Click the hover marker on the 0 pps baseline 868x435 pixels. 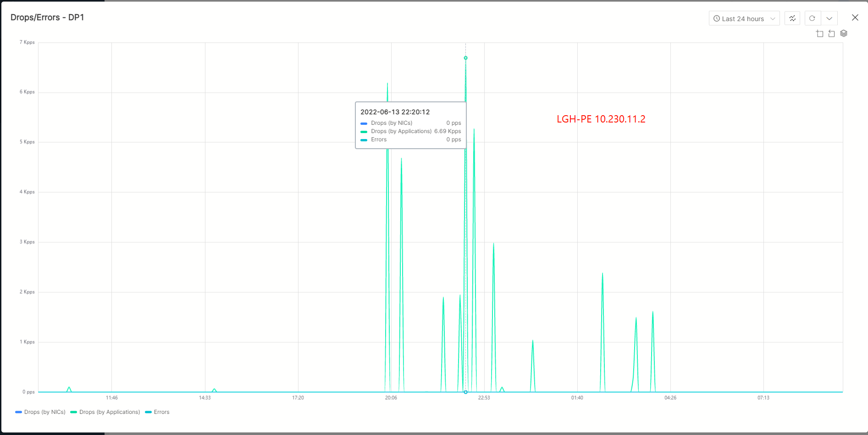465,392
